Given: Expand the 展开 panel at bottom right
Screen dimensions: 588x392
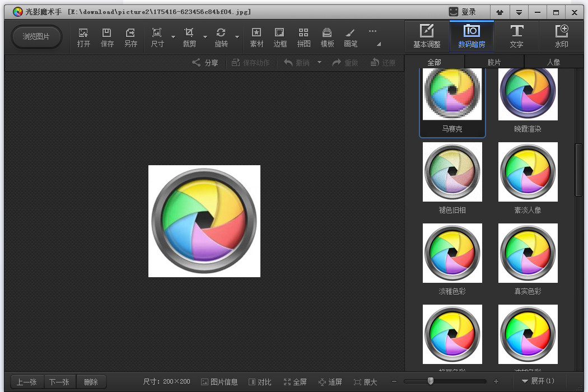Looking at the screenshot, I should 538,381.
